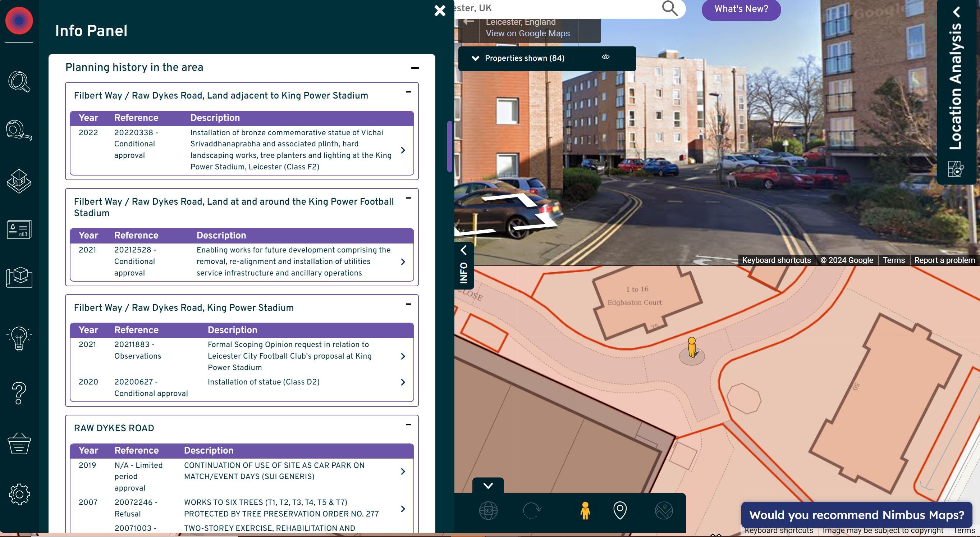Open View on Google Maps link

pyautogui.click(x=528, y=33)
